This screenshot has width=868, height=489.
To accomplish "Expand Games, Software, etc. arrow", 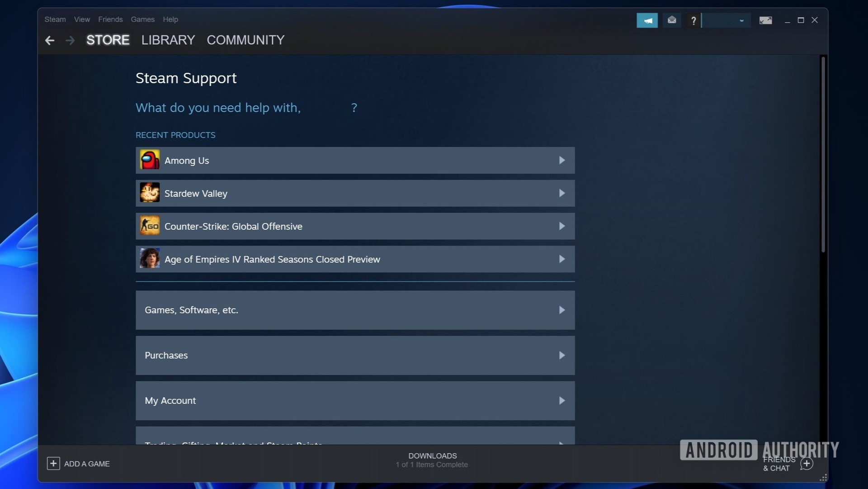I will click(561, 310).
